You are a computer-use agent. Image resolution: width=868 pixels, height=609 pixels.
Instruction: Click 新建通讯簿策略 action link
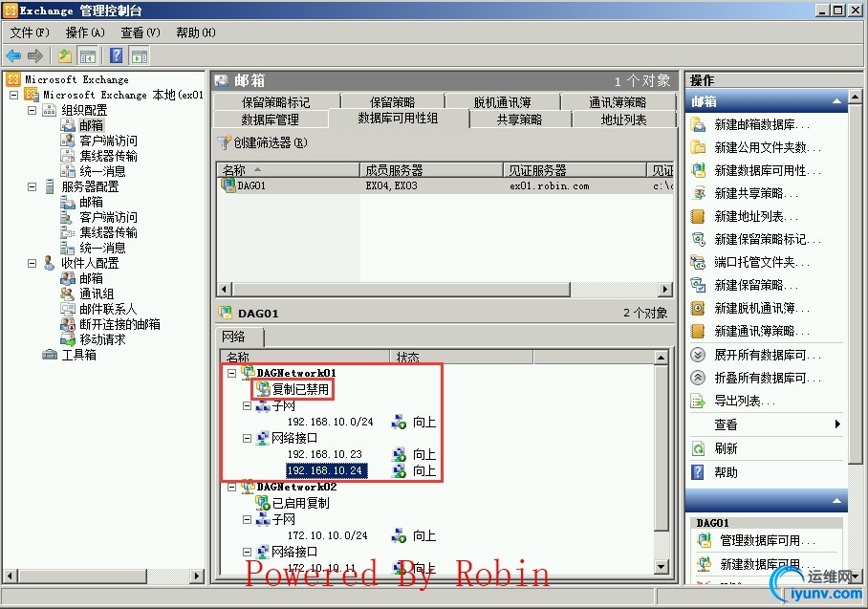(x=761, y=331)
